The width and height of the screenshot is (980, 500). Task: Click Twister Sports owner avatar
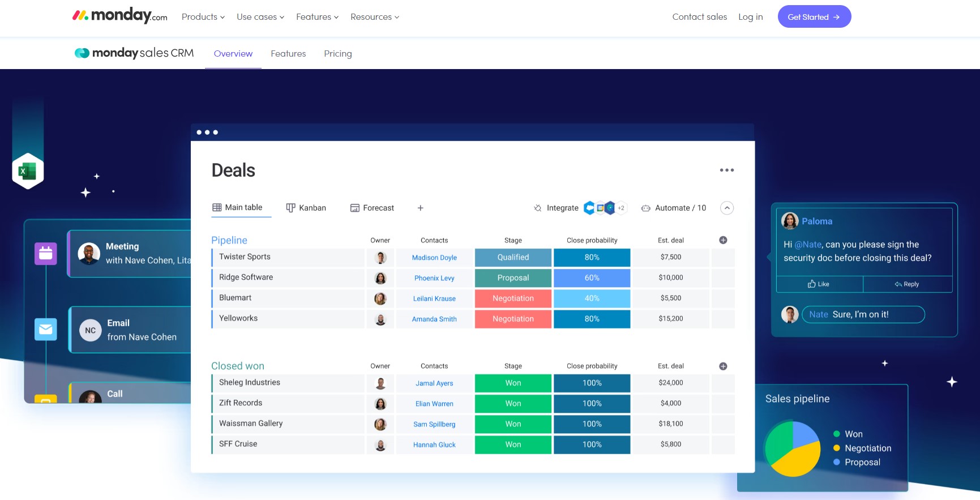coord(381,258)
